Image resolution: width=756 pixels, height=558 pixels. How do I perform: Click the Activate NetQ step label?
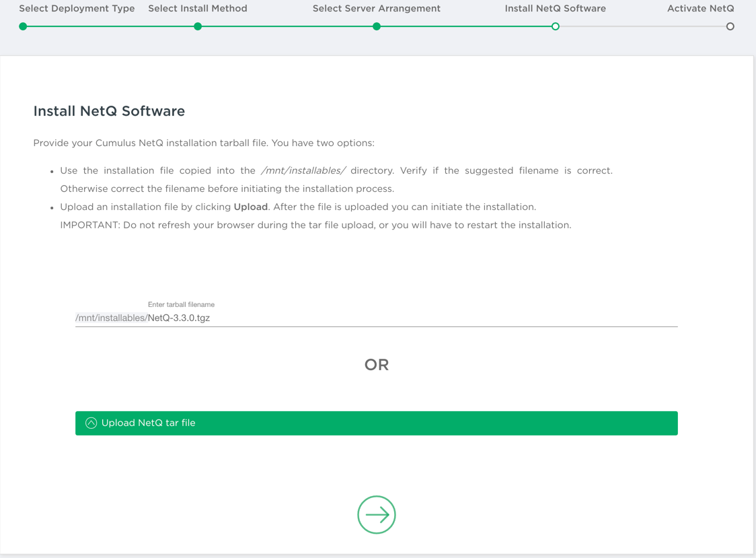point(700,9)
